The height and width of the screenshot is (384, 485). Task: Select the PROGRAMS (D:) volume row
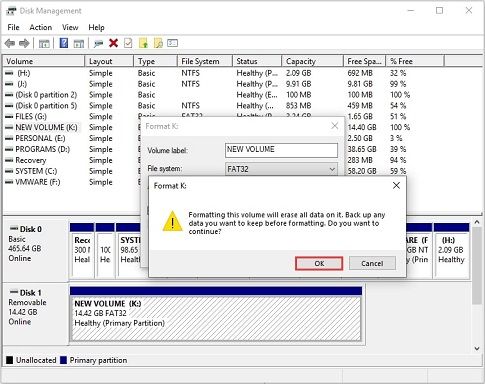point(38,149)
